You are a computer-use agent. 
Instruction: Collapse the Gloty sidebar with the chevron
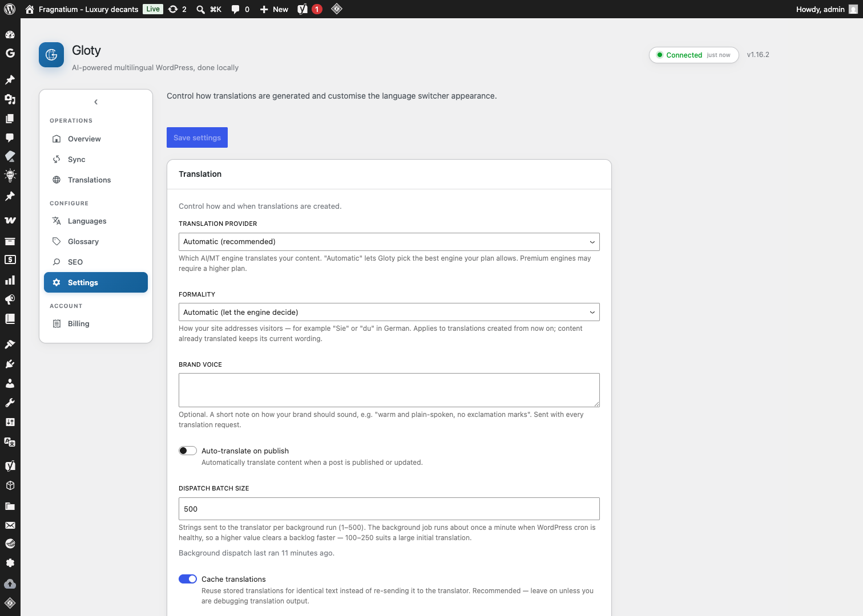(96, 102)
